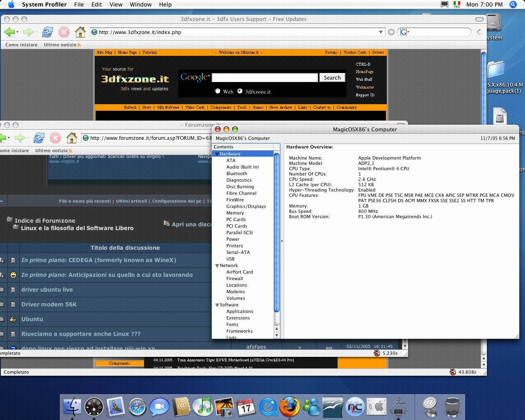Go forward in the Forumzone browser window
525x420 pixels.
(19, 138)
